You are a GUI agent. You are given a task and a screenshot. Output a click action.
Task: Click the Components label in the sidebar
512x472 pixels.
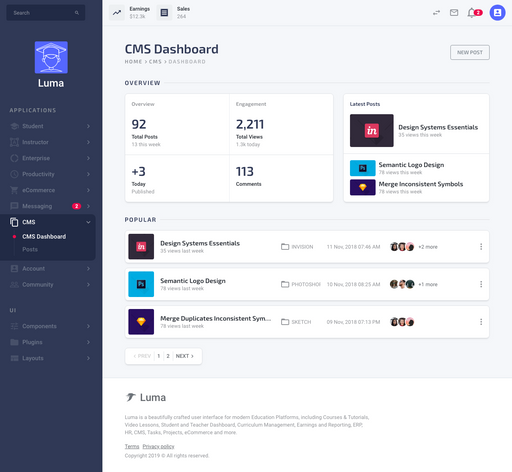point(39,326)
